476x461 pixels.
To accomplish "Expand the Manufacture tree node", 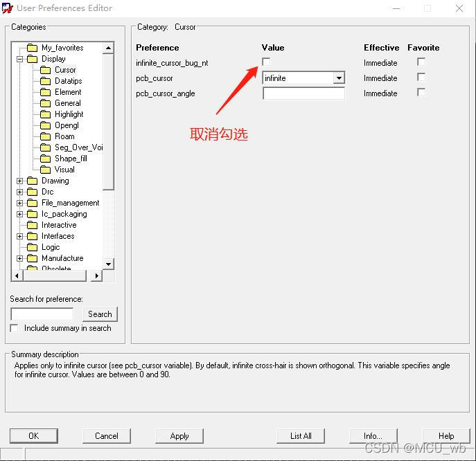I will (x=19, y=258).
